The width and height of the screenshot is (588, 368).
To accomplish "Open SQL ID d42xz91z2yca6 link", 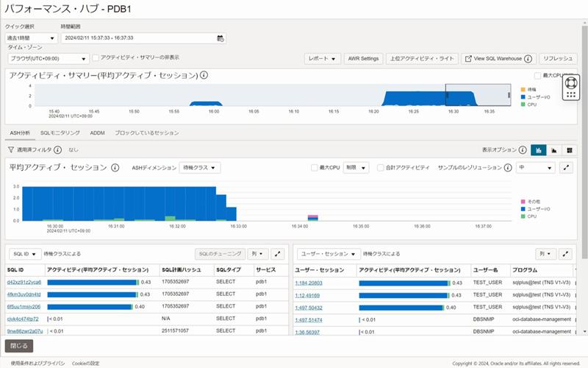I will pyautogui.click(x=24, y=282).
